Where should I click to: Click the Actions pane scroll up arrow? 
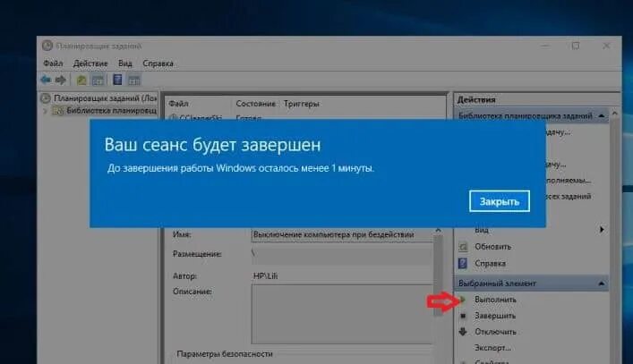point(614,114)
